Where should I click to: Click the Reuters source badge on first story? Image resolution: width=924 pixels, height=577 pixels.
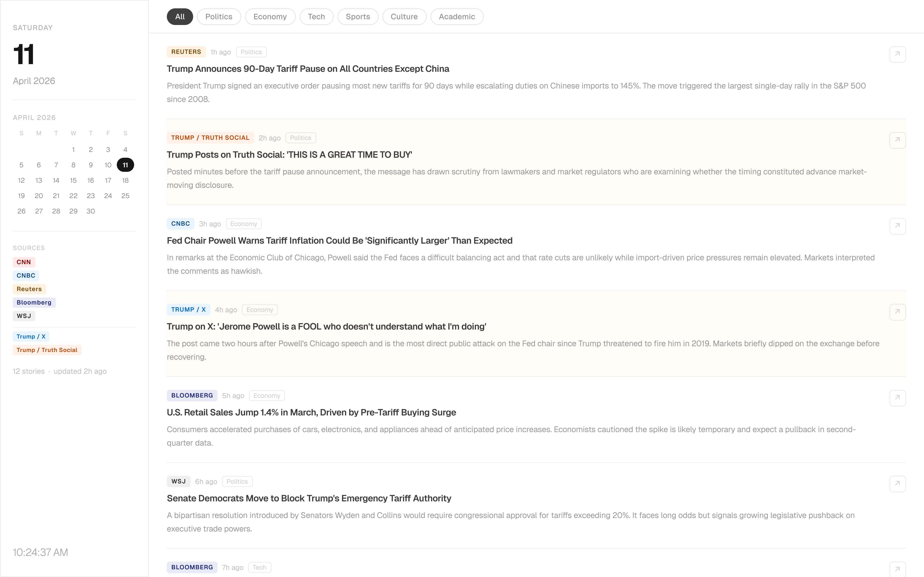tap(186, 52)
